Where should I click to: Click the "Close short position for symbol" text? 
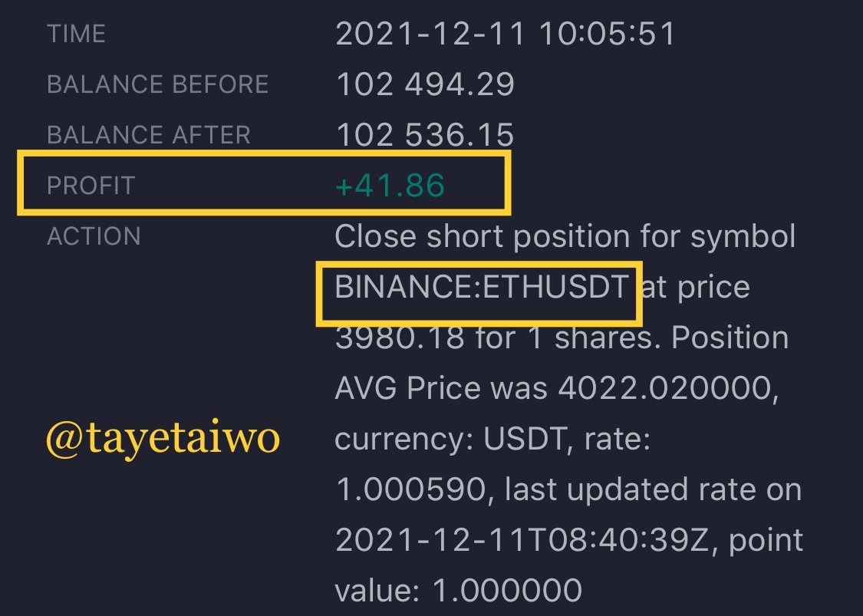(565, 237)
